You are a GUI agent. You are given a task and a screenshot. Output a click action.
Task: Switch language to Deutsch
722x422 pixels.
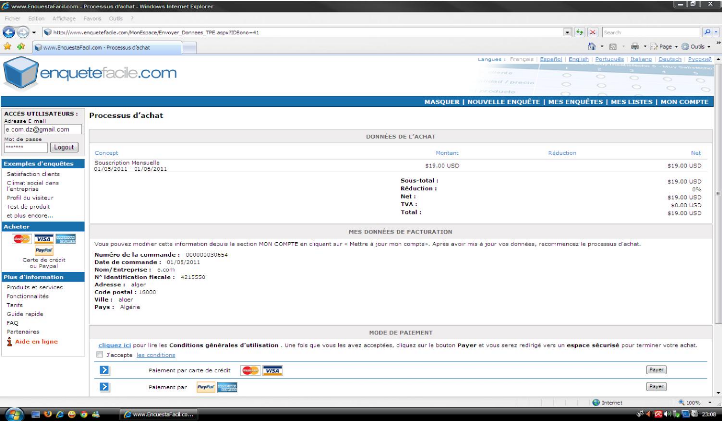[x=670, y=59]
